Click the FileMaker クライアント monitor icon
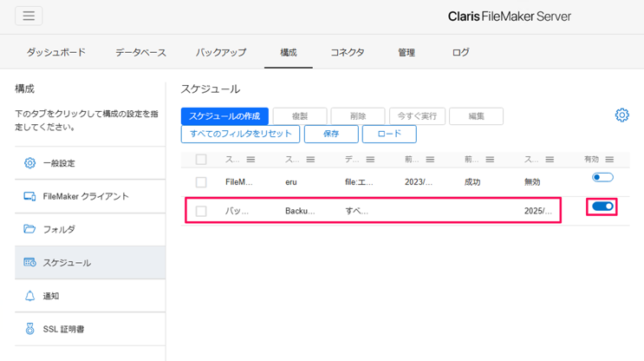The image size is (644, 361). click(x=29, y=196)
